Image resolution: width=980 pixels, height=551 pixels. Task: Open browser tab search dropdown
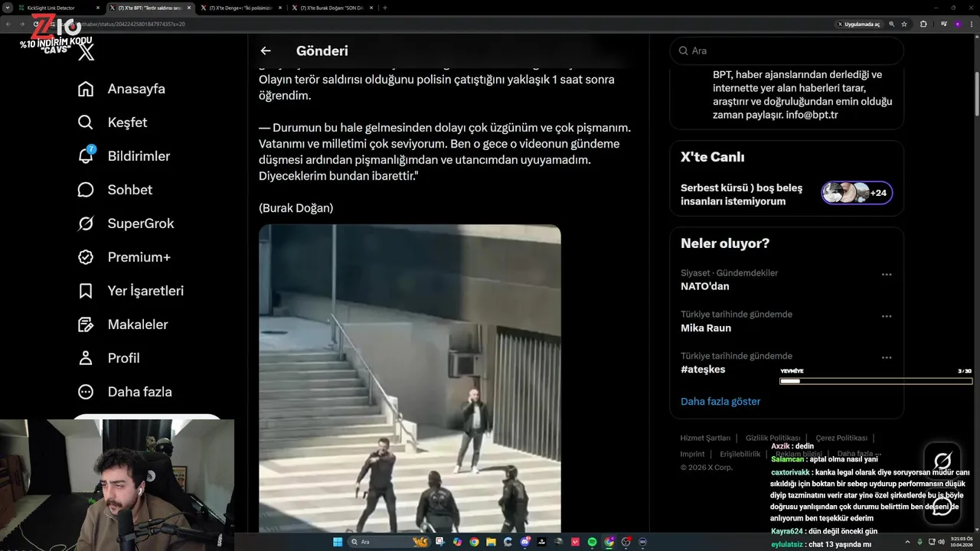tap(8, 8)
